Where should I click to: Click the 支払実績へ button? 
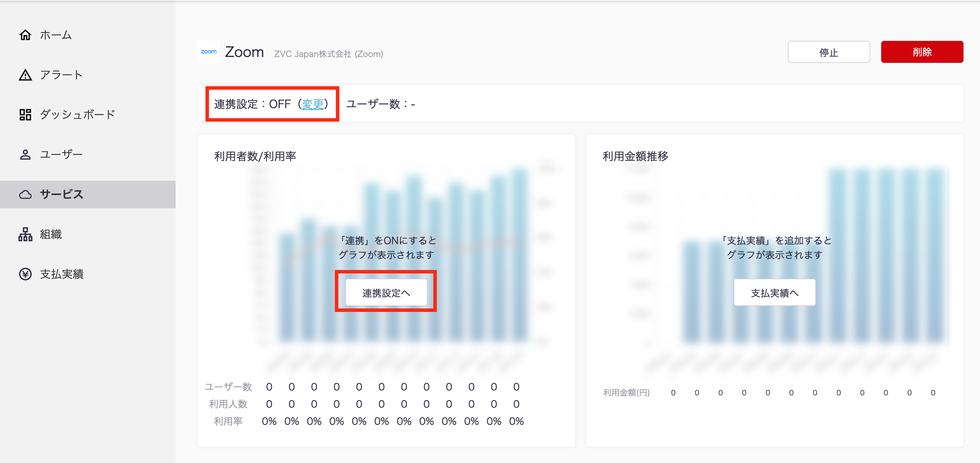pos(774,292)
